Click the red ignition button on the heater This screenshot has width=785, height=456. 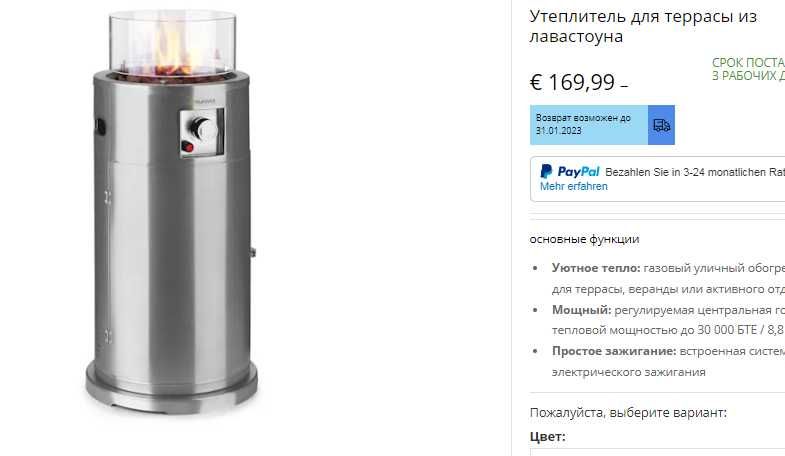187,147
